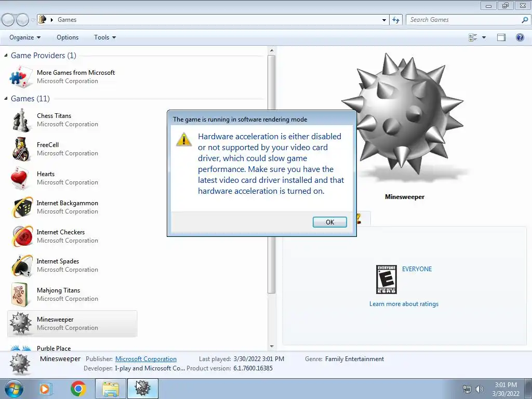Click the clock showing 3:01 PM
Screen dimensions: 532x399
pyautogui.click(x=506, y=385)
